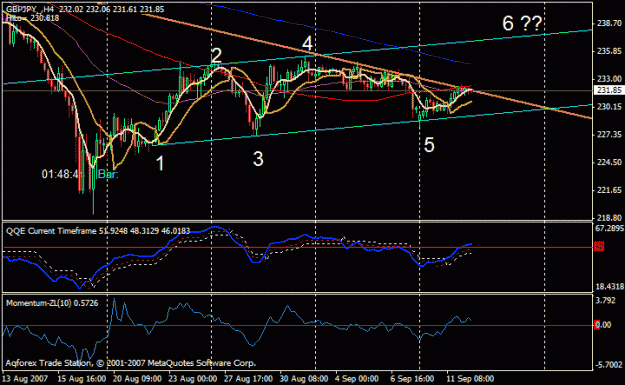
Task: Click the 4 Sep 00:00 time label
Action: click(x=357, y=379)
